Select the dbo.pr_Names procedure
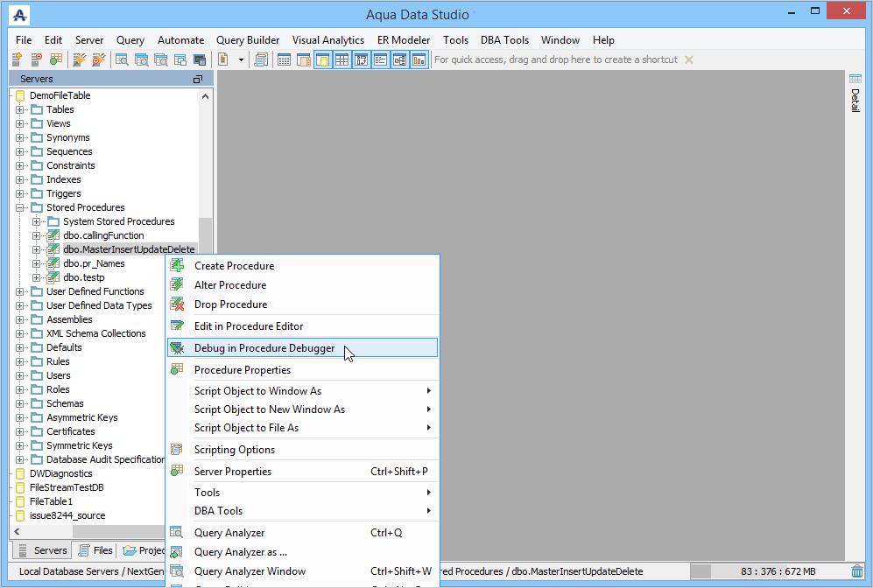 (94, 263)
